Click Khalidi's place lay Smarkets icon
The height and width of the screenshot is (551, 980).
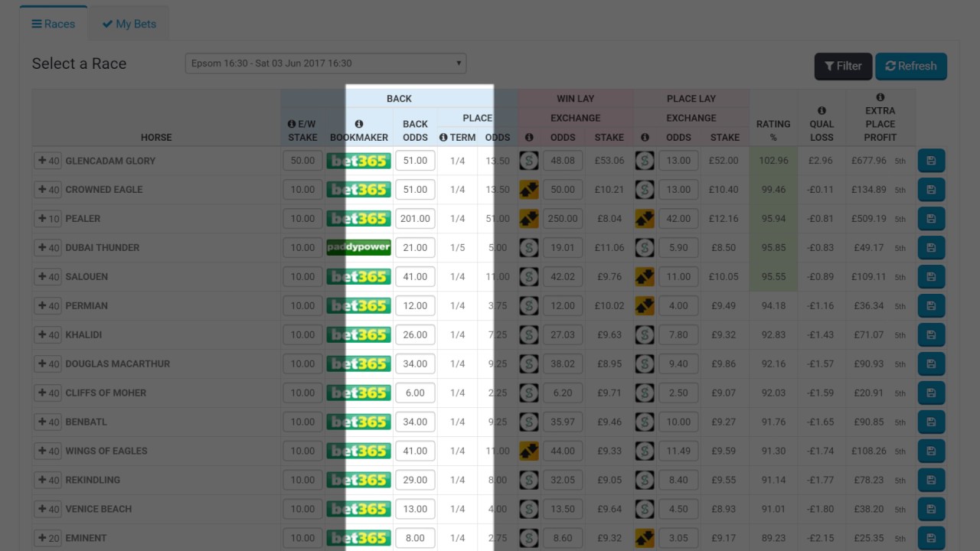point(645,335)
